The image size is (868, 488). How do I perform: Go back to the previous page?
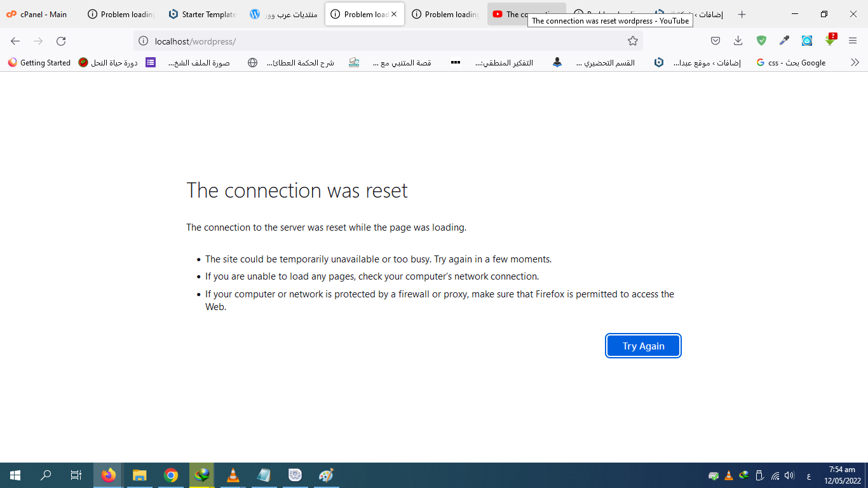click(15, 41)
